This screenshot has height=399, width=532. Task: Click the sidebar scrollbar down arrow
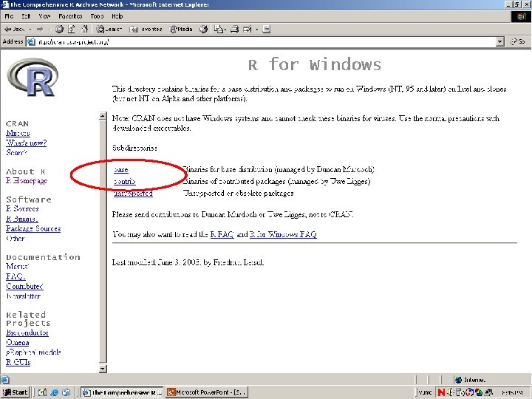(x=103, y=368)
